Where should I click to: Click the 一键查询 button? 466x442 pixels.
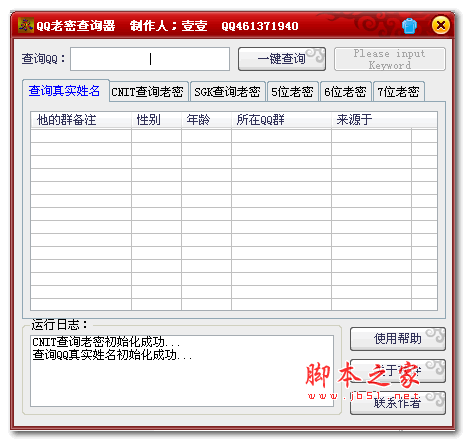click(x=282, y=59)
